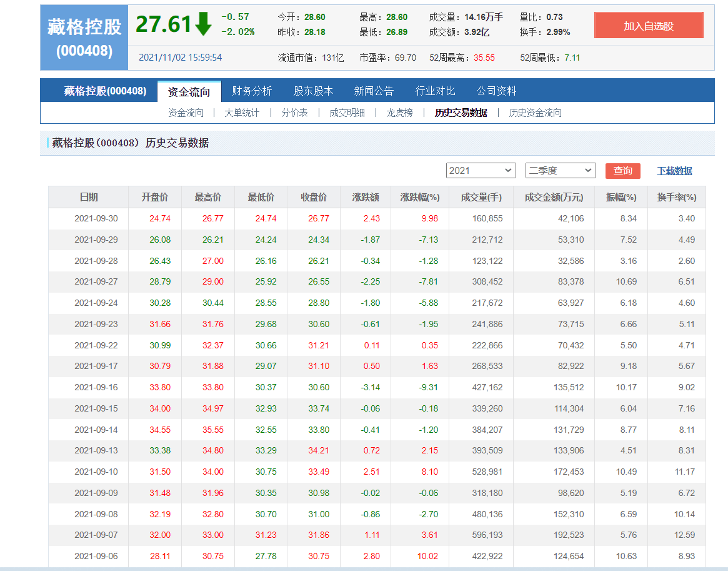The width and height of the screenshot is (728, 571).
Task: Click the 收盘价 column header
Action: pyautogui.click(x=314, y=197)
